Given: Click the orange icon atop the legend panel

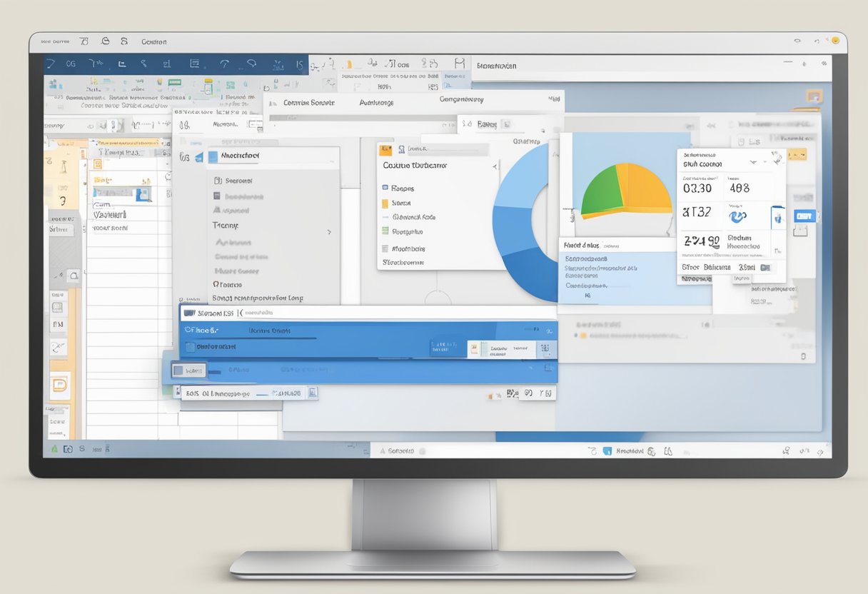Looking at the screenshot, I should click(x=385, y=150).
